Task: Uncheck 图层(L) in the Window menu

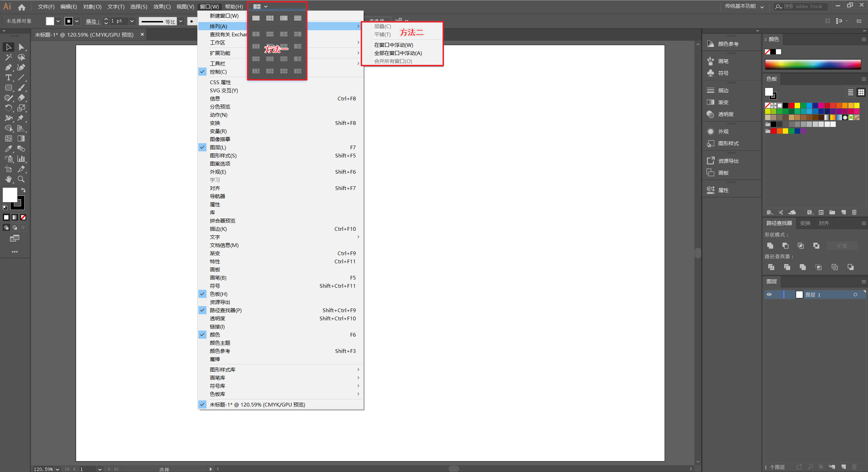Action: click(x=218, y=147)
